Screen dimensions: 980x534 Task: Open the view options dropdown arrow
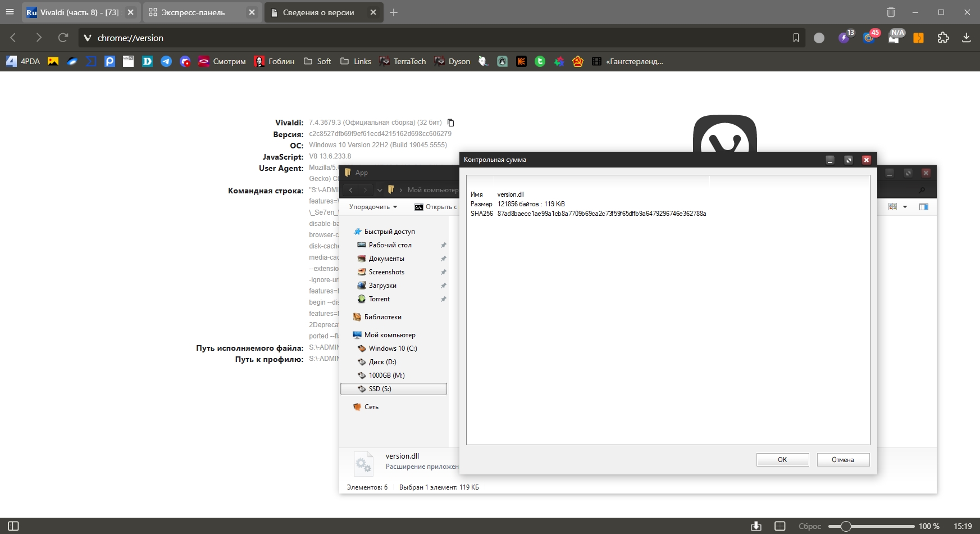pos(905,207)
